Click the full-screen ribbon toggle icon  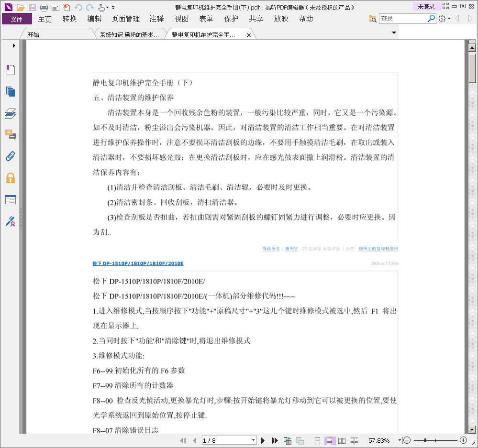(445, 6)
